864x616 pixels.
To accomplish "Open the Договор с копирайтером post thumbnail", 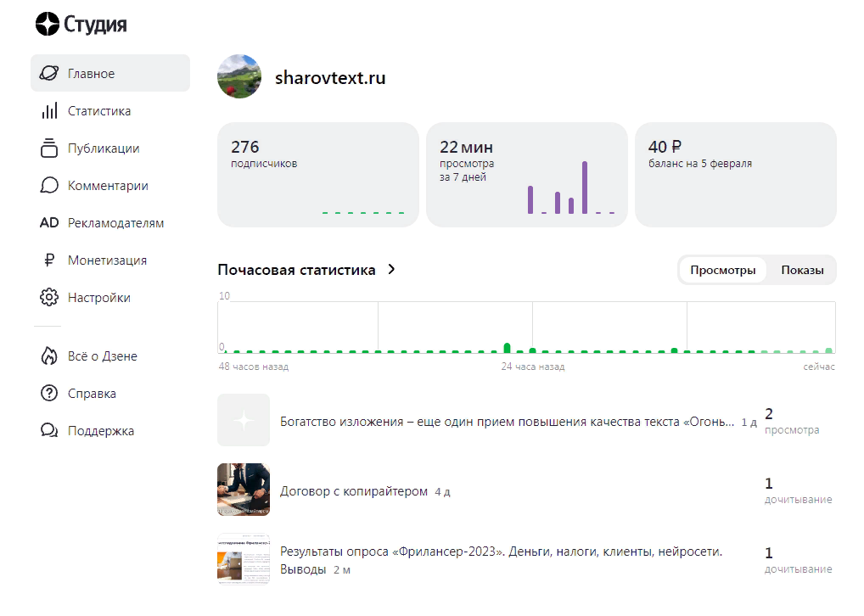I will pos(243,490).
